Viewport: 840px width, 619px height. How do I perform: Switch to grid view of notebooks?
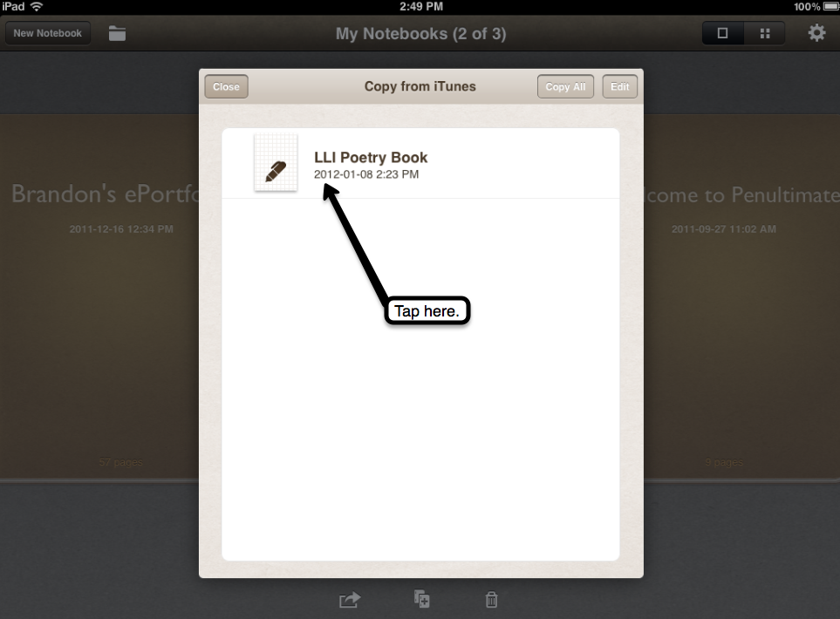(x=764, y=33)
